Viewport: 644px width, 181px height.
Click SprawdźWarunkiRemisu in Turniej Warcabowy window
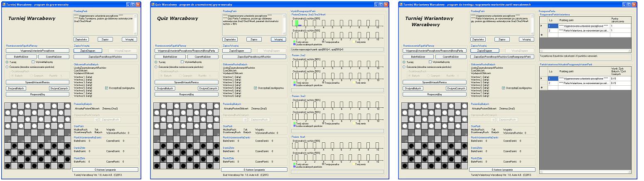pos(38,82)
